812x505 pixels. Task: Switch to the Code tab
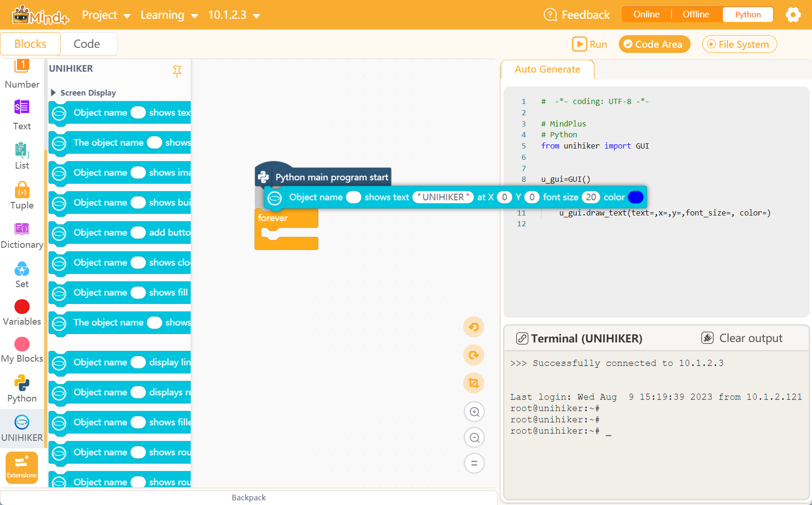pyautogui.click(x=87, y=44)
